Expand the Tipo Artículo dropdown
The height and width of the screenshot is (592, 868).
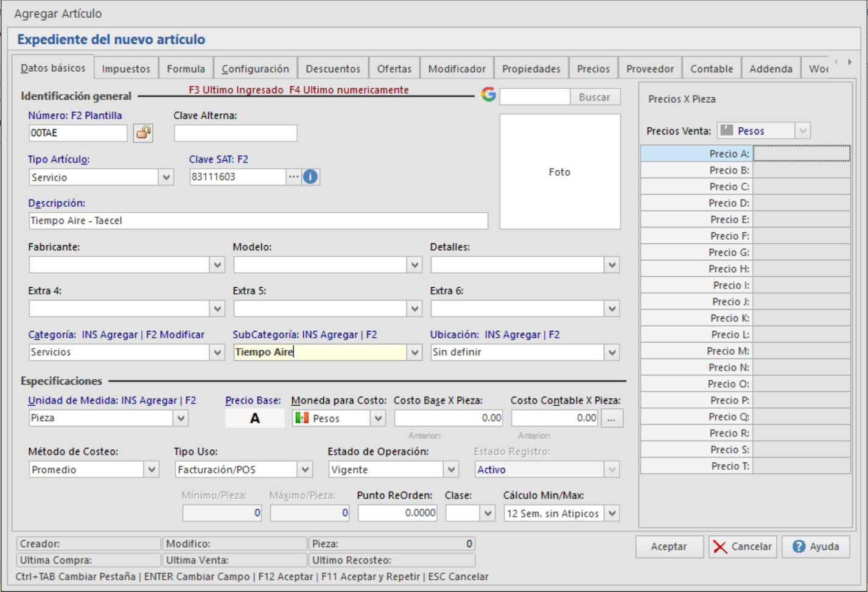166,178
